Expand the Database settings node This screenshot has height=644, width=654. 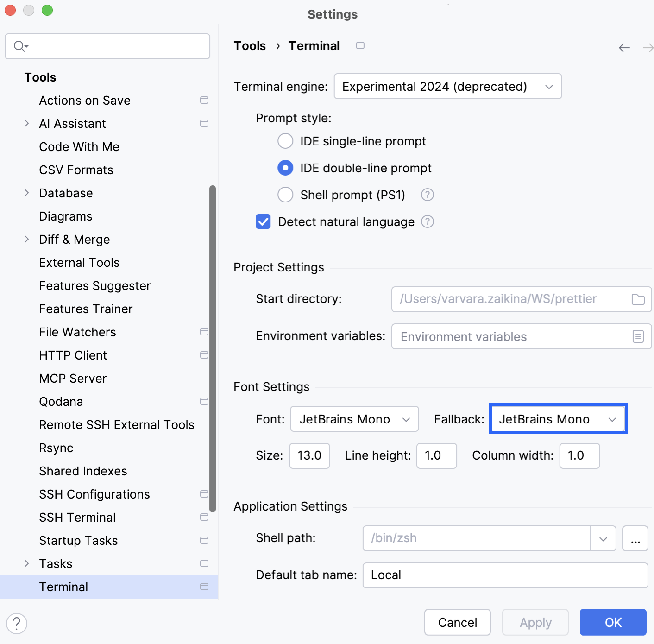pyautogui.click(x=26, y=193)
